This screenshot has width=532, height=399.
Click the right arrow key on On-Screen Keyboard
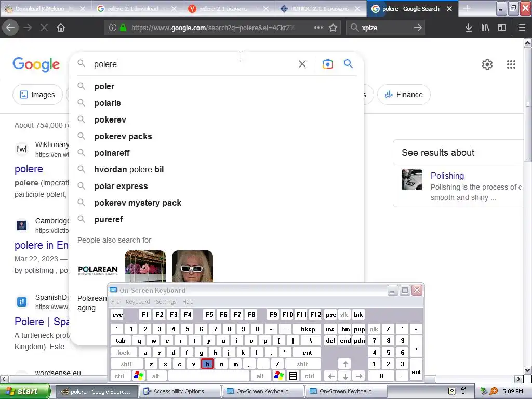[359, 376]
